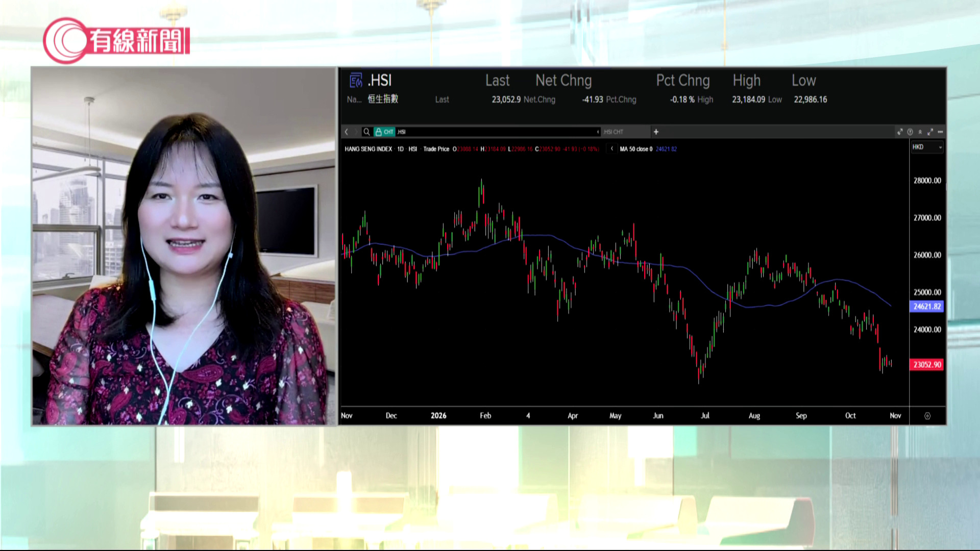Click the Jul label on time axis

click(705, 416)
